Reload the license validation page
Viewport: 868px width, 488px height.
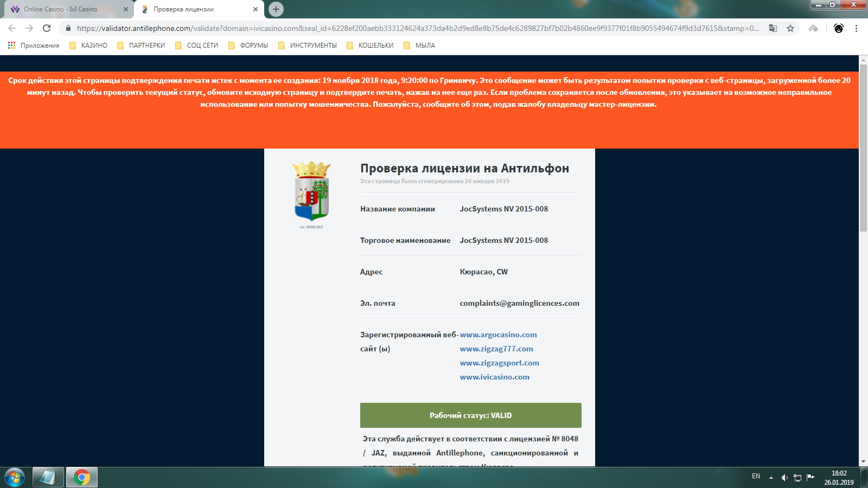(x=47, y=28)
